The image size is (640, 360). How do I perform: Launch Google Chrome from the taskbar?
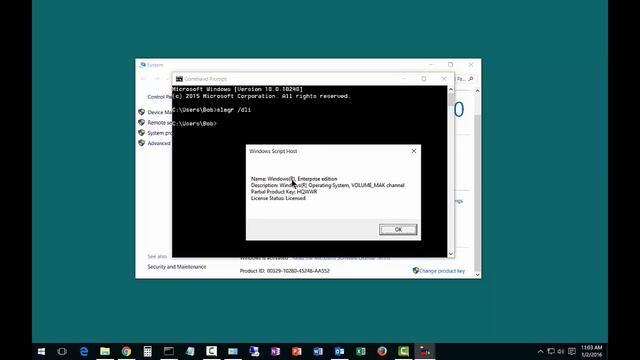(x=126, y=351)
